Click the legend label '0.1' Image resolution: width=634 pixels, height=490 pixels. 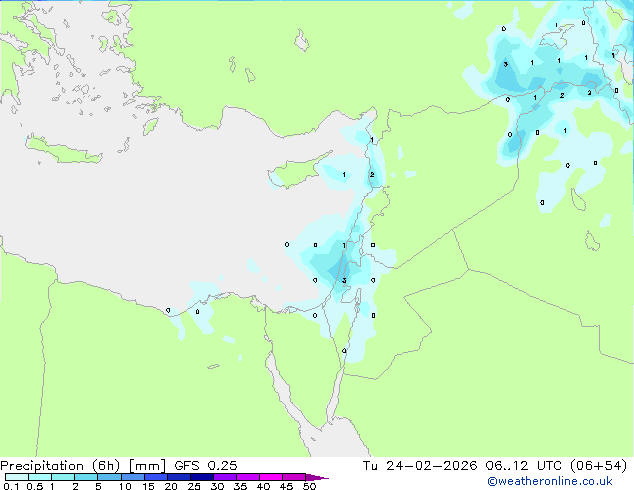(x=11, y=486)
